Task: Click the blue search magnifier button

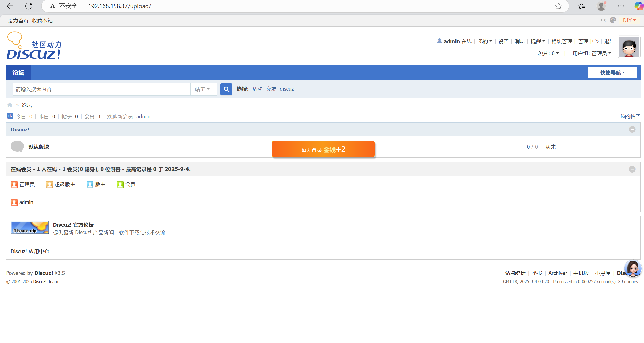Action: [226, 89]
